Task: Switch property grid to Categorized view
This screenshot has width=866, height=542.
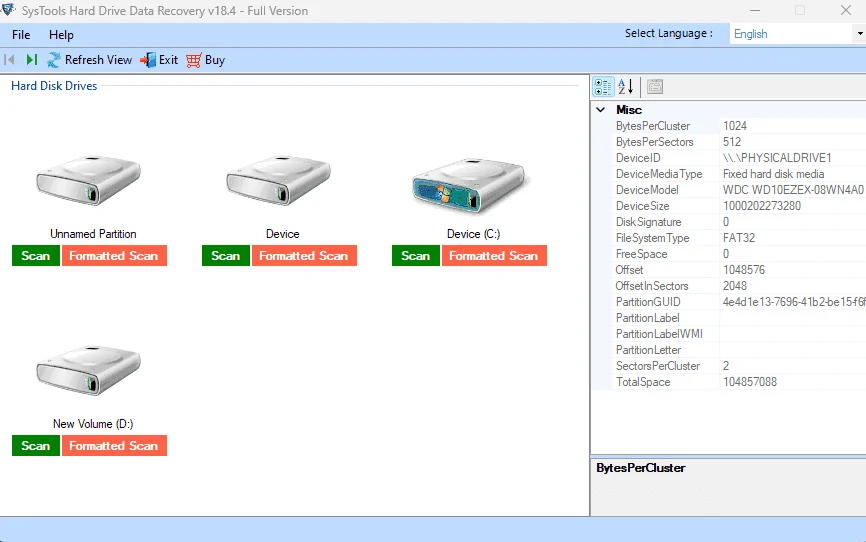Action: tap(603, 87)
